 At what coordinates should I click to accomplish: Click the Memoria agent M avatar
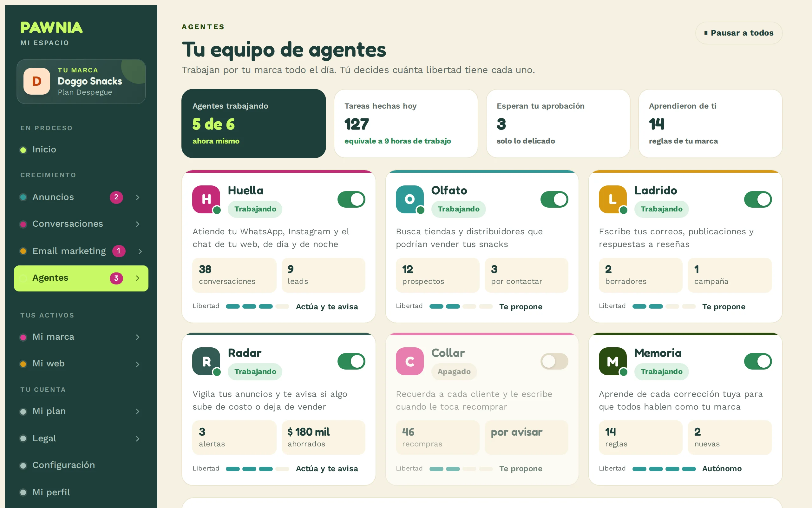[x=612, y=361]
